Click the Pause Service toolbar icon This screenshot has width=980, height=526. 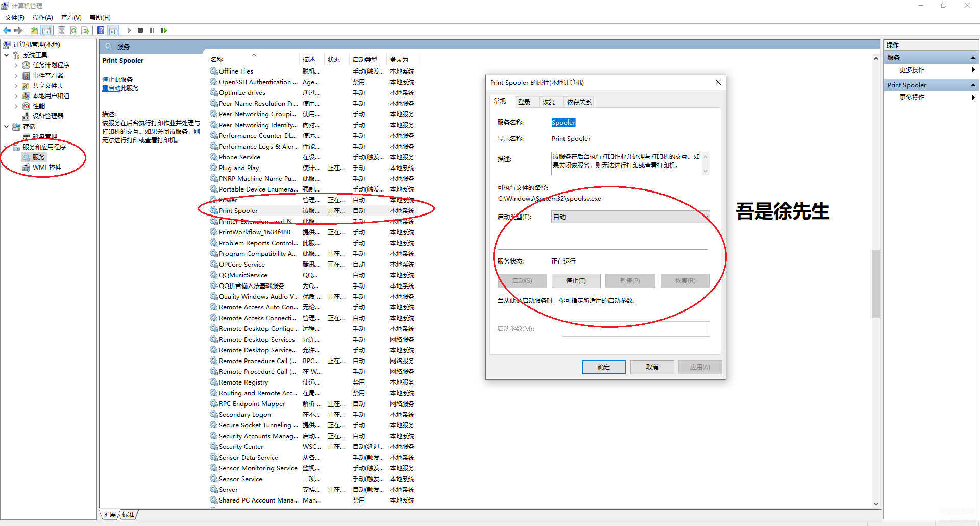(x=152, y=30)
